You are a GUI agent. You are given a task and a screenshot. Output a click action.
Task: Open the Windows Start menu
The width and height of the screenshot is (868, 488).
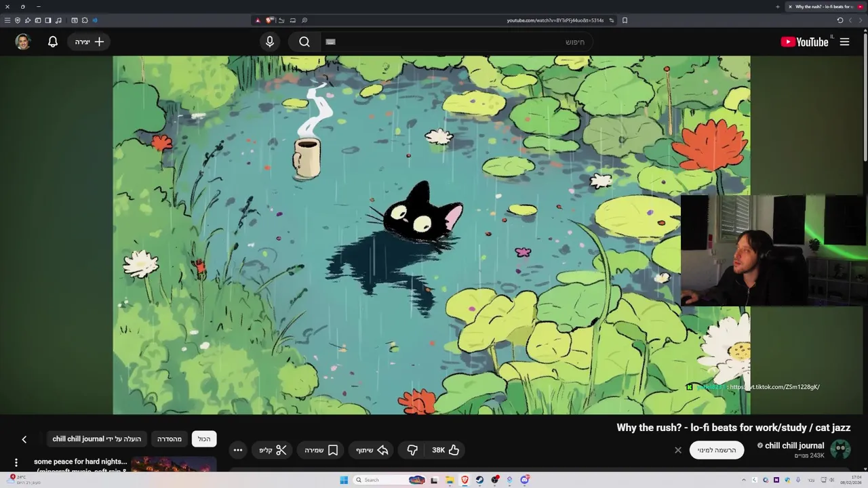[x=344, y=480]
